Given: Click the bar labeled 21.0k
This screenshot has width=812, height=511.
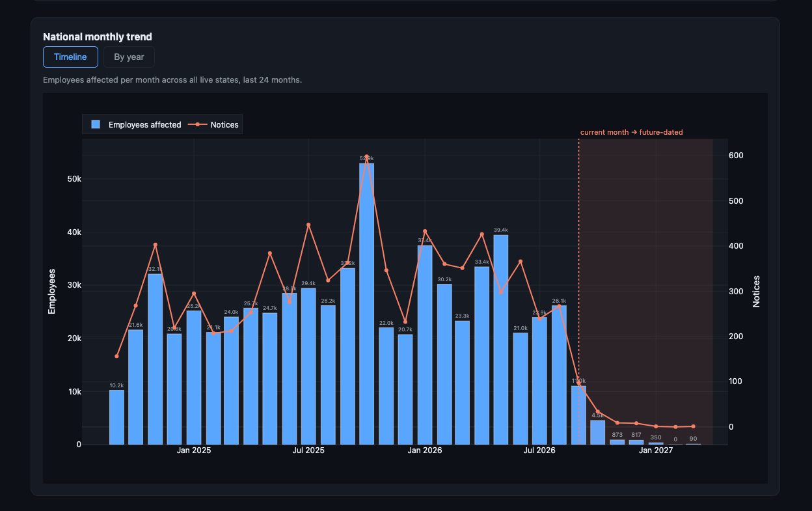Looking at the screenshot, I should [x=521, y=389].
